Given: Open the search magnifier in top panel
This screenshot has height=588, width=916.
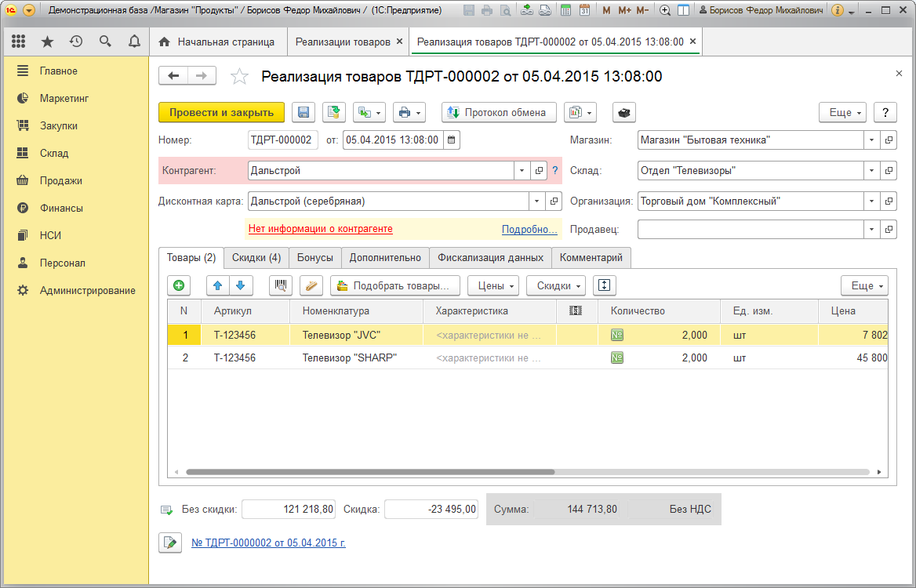Looking at the screenshot, I should pyautogui.click(x=105, y=42).
